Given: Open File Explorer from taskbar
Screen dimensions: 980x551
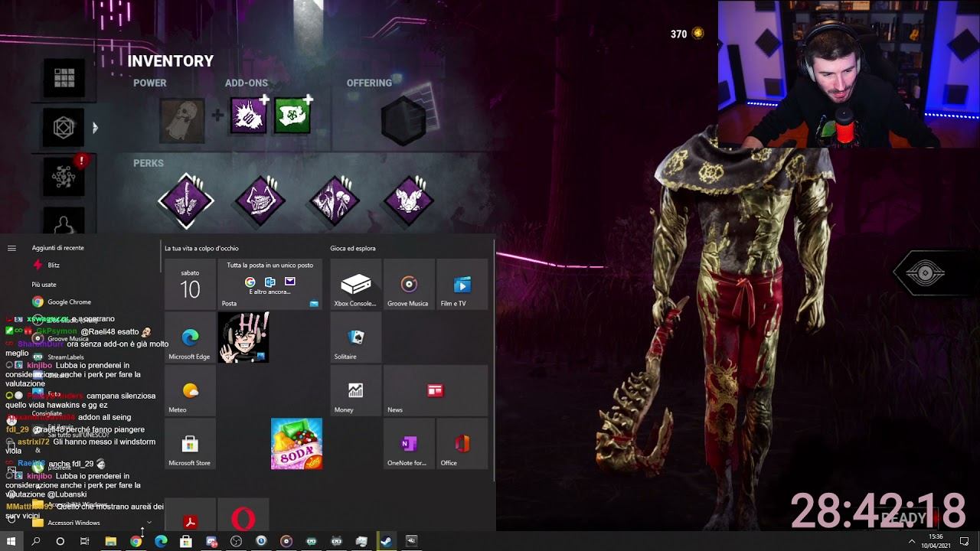Looking at the screenshot, I should click(x=110, y=541).
